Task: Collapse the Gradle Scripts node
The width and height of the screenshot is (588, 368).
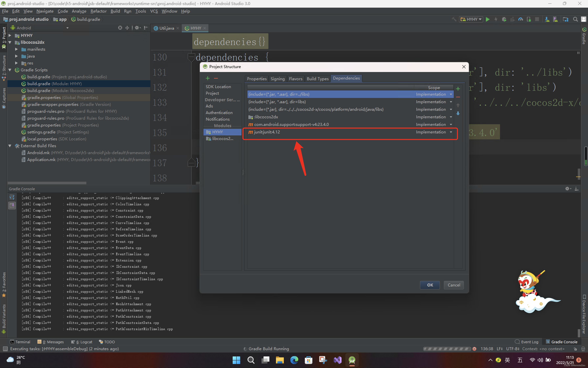Action: click(x=10, y=70)
